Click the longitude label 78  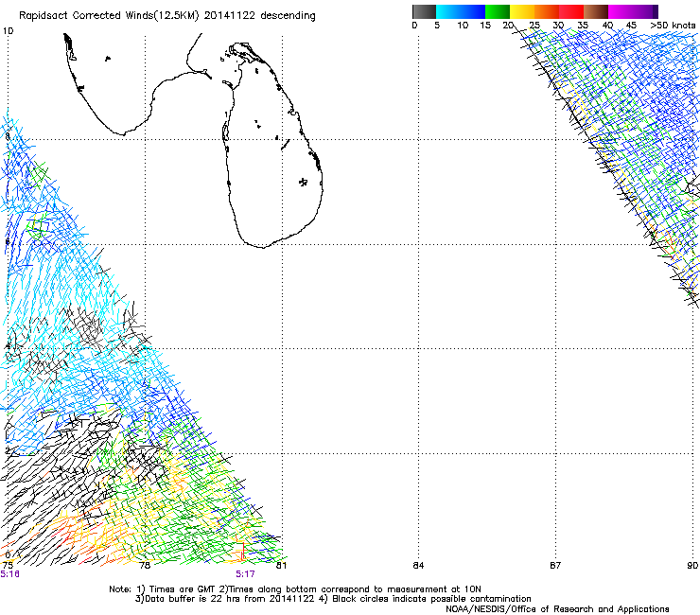(145, 566)
